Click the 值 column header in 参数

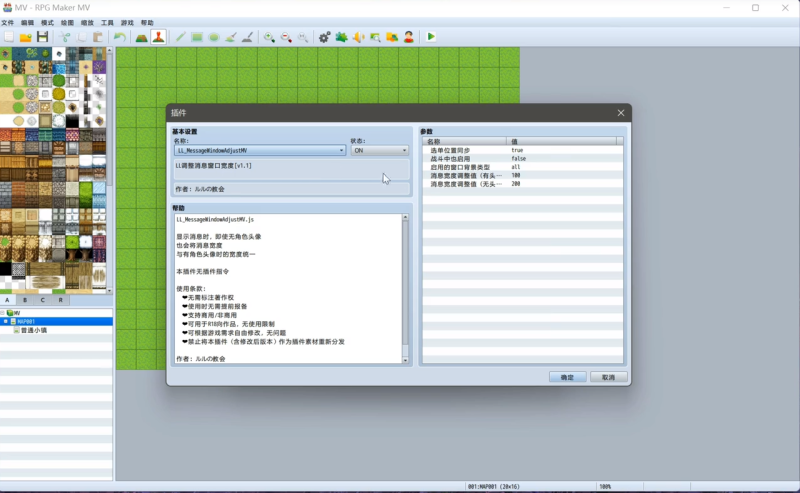(x=561, y=141)
